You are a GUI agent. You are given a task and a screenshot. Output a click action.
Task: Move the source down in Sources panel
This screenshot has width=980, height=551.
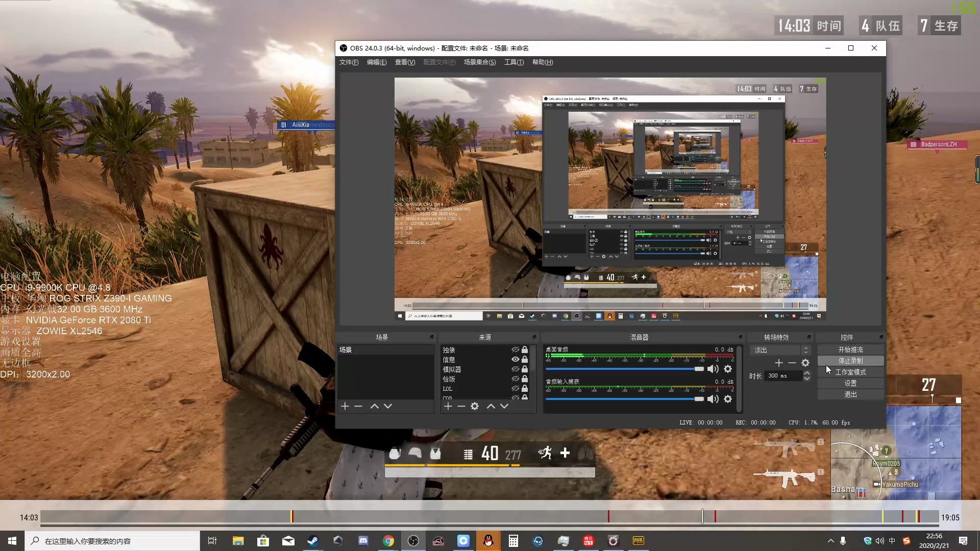pyautogui.click(x=504, y=406)
